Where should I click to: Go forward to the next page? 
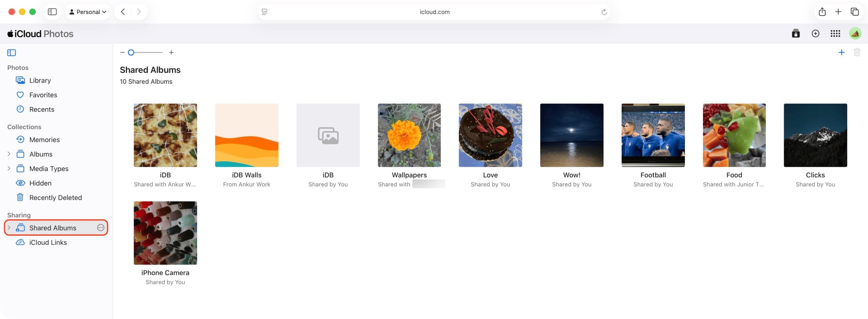click(139, 12)
